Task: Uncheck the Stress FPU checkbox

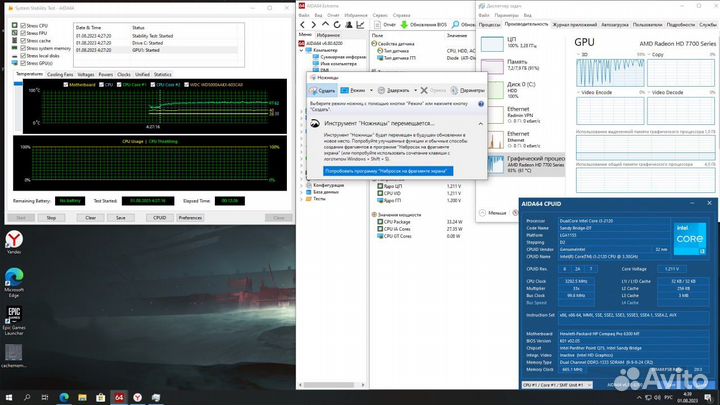Action: click(x=23, y=33)
